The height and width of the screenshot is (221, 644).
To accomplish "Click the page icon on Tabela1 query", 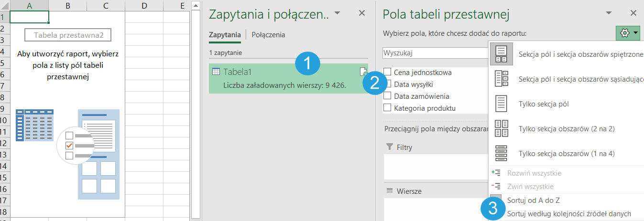I will [363, 72].
